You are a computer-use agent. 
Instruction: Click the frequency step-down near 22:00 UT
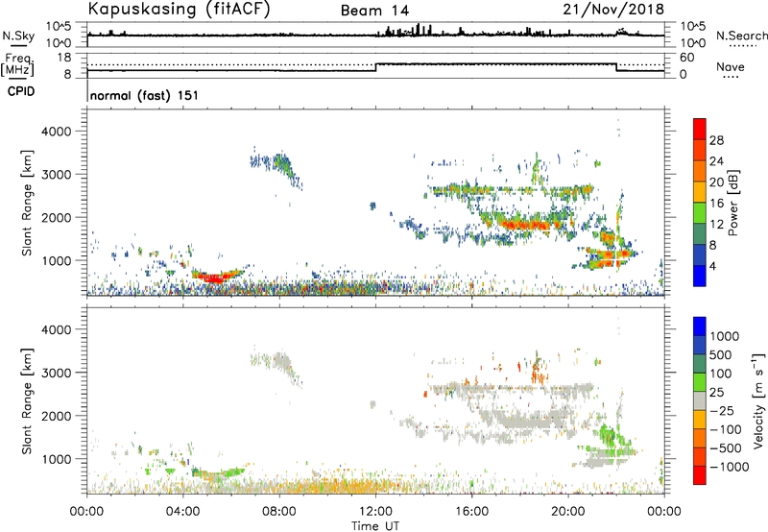616,67
